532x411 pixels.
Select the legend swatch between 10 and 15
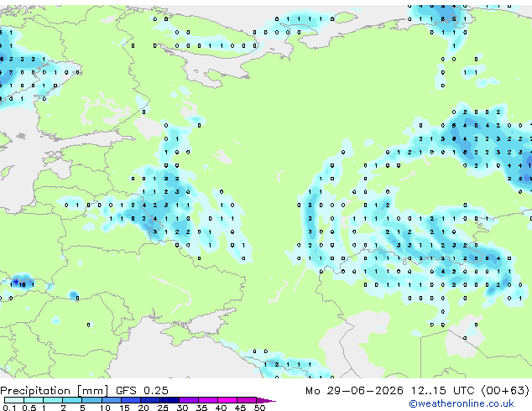[111, 400]
